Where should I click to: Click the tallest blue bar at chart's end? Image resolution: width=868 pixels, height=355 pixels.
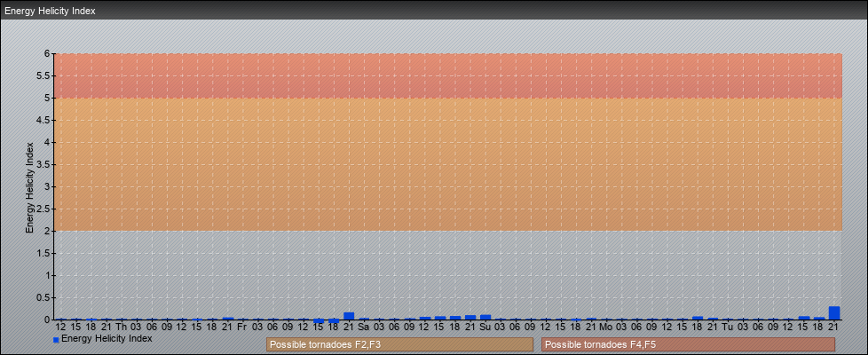pos(834,313)
